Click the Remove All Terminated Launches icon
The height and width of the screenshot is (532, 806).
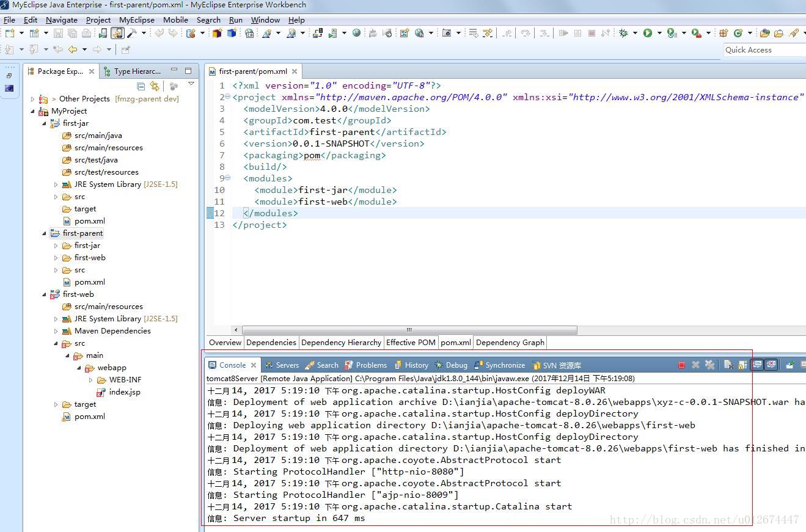pyautogui.click(x=709, y=365)
